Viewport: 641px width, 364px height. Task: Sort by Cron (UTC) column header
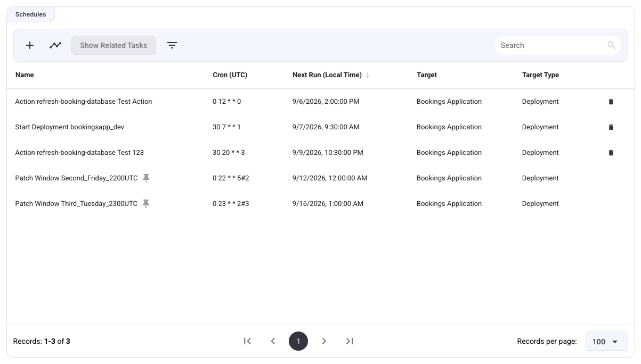point(230,75)
